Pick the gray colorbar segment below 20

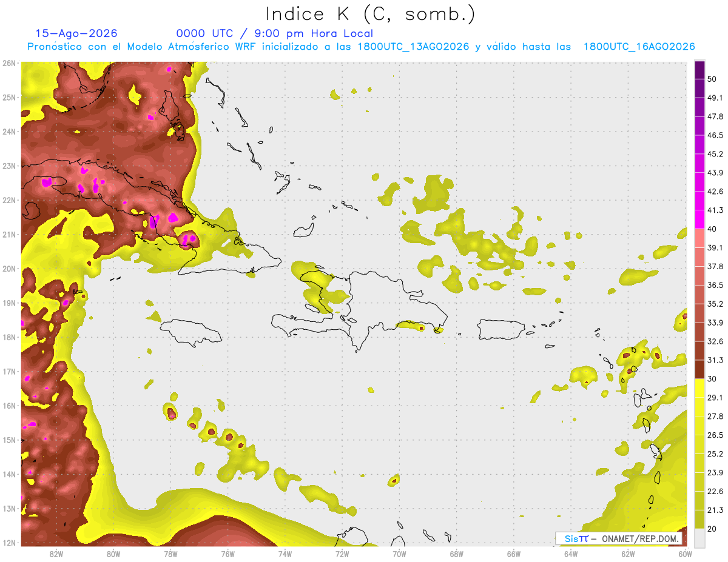[699, 537]
